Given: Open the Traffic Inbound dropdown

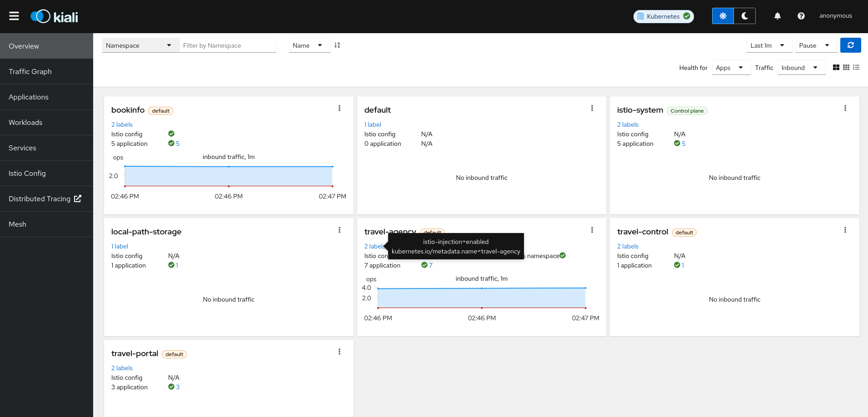Looking at the screenshot, I should 801,68.
